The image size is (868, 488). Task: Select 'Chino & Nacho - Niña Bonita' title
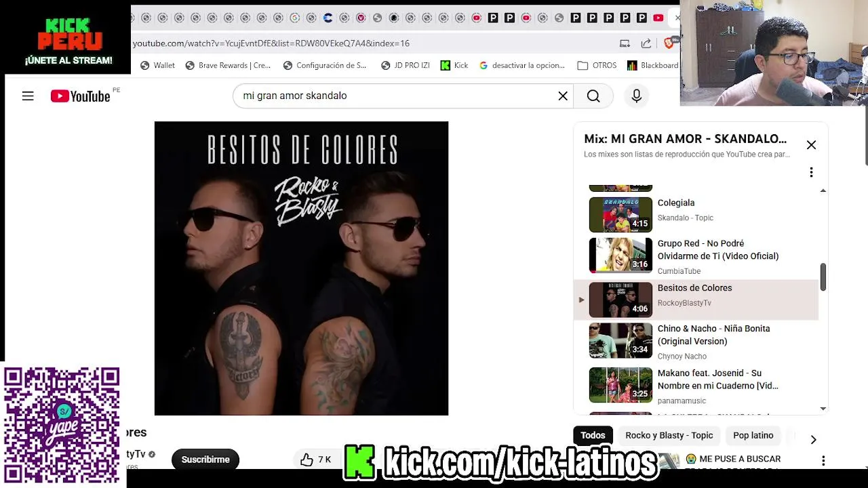click(713, 335)
